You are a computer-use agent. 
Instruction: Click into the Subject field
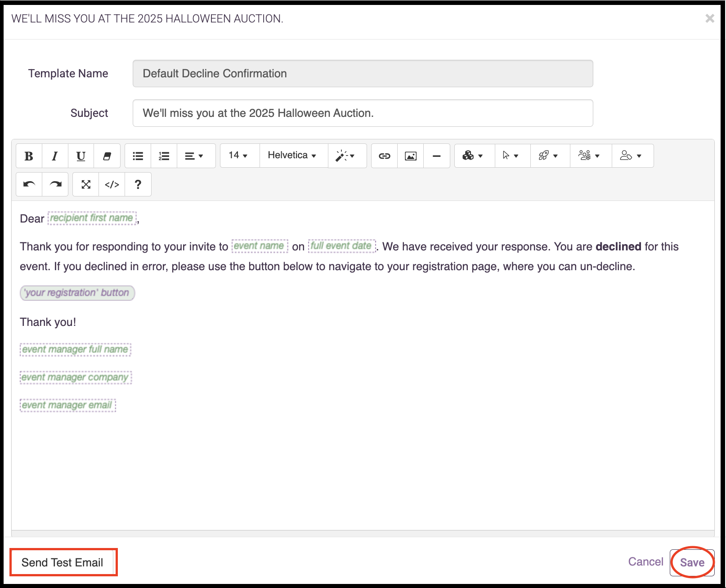[x=363, y=113]
